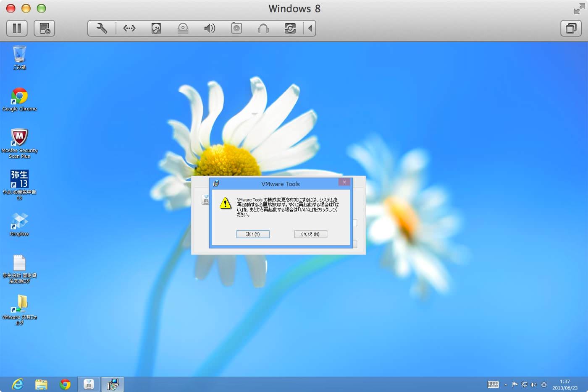
Task: Select the Google Chrome desktop shortcut
Action: 19,99
